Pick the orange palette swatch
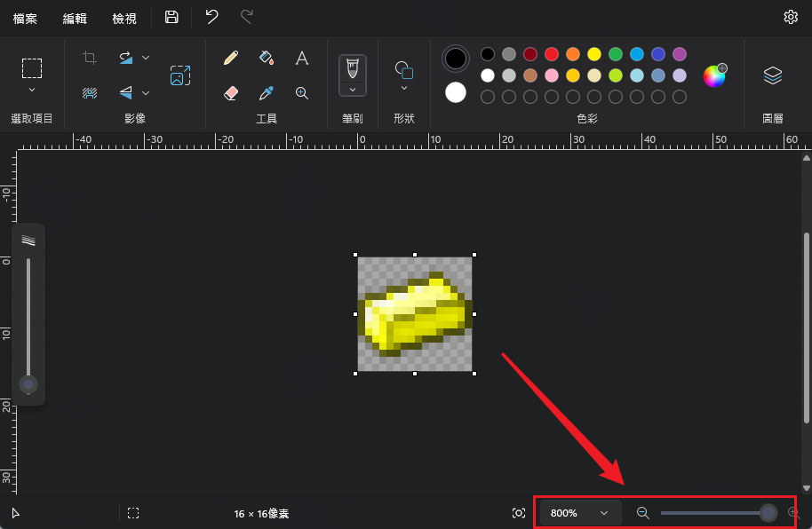This screenshot has height=529, width=812. click(x=573, y=54)
